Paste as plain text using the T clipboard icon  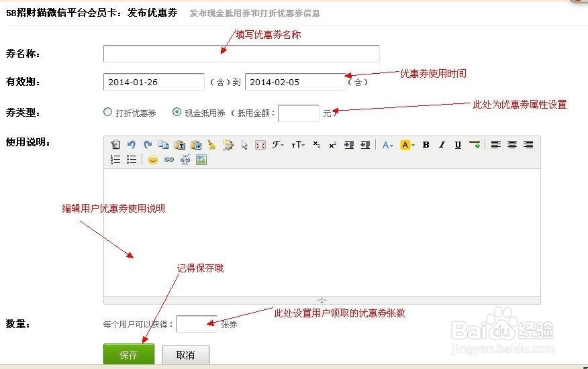[x=180, y=144]
